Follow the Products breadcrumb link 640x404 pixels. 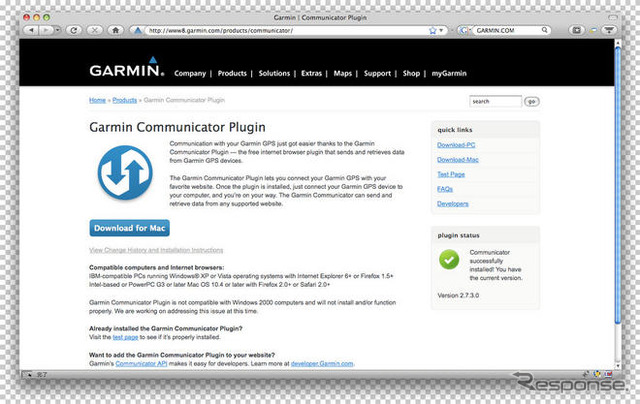click(124, 100)
